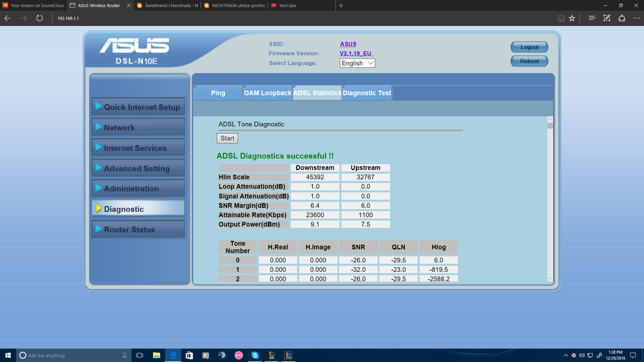
Task: Open Quick Internet Setup menu
Action: [139, 107]
